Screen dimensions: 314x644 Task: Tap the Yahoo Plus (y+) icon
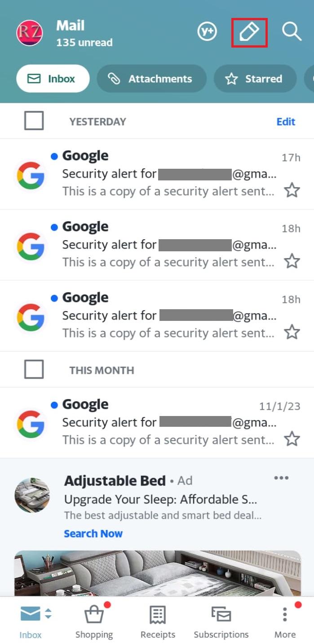coord(207,32)
